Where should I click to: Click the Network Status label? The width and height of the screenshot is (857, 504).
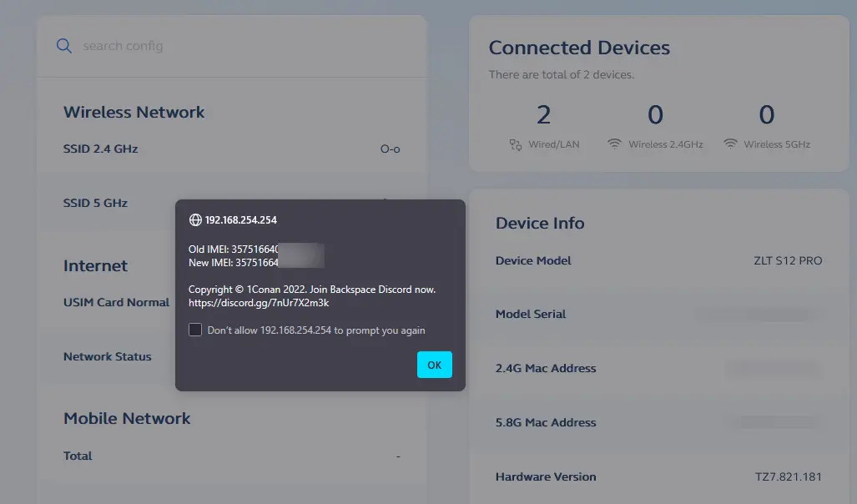point(107,356)
